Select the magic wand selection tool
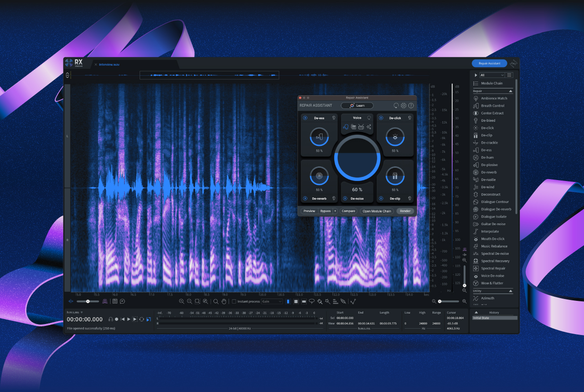Image resolution: width=584 pixels, height=392 pixels. (327, 301)
